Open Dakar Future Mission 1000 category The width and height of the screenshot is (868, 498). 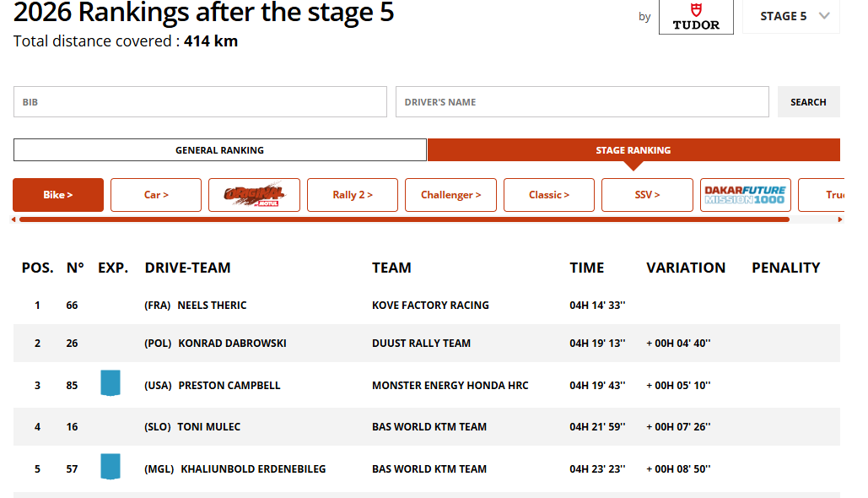[x=745, y=195]
